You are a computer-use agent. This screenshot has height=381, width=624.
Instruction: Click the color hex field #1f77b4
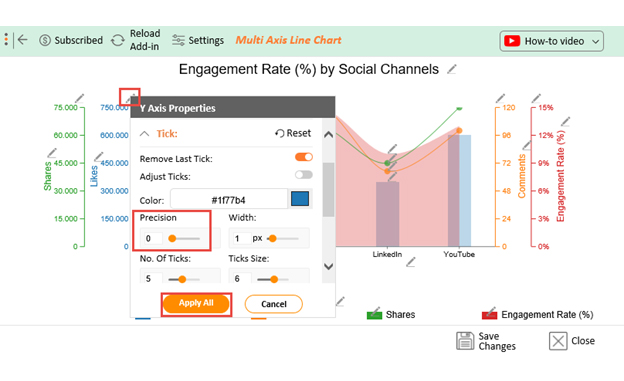tap(228, 199)
